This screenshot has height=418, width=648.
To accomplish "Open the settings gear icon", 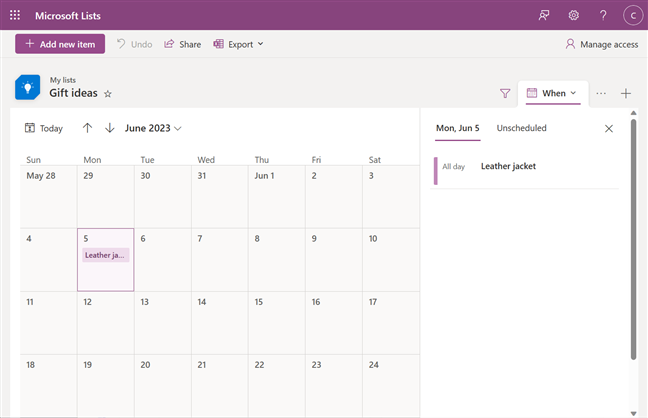I will [574, 15].
